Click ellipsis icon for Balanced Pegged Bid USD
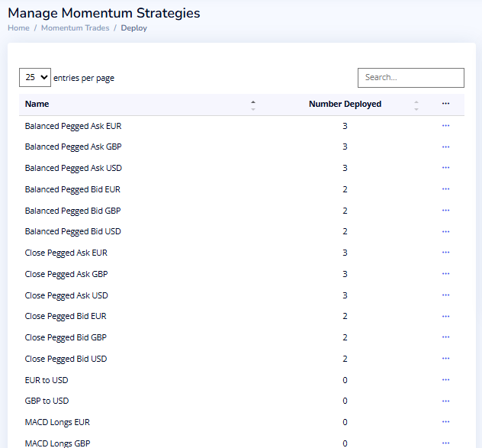The image size is (482, 448). pyautogui.click(x=445, y=231)
